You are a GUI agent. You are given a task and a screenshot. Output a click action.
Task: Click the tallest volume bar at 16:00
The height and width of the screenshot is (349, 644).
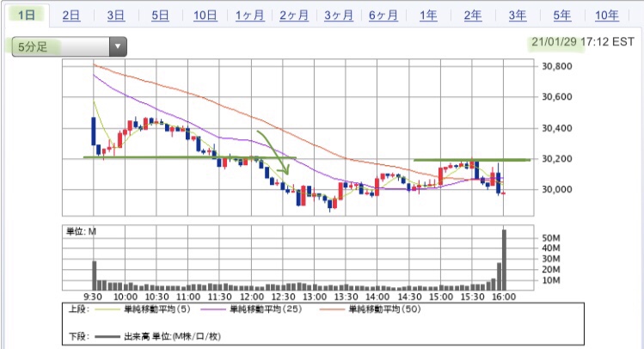point(505,260)
